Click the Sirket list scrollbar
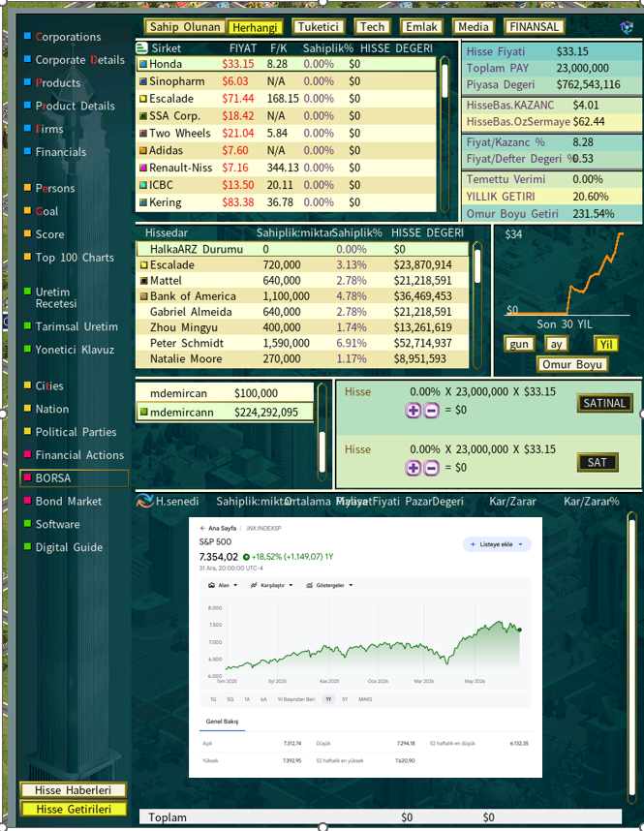Screen dimensions: 644x831 point(445,134)
